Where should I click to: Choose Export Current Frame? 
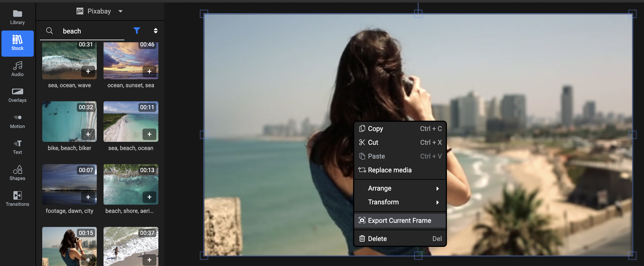click(399, 220)
